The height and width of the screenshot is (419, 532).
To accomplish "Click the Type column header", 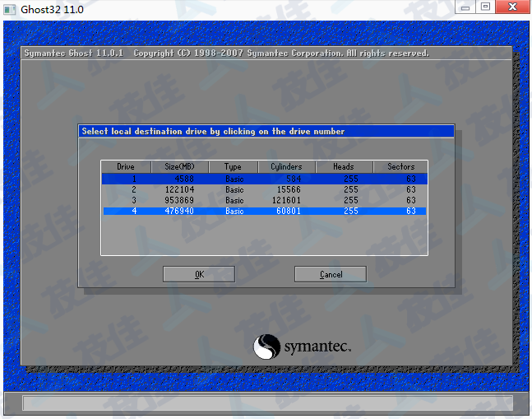I will [x=233, y=167].
